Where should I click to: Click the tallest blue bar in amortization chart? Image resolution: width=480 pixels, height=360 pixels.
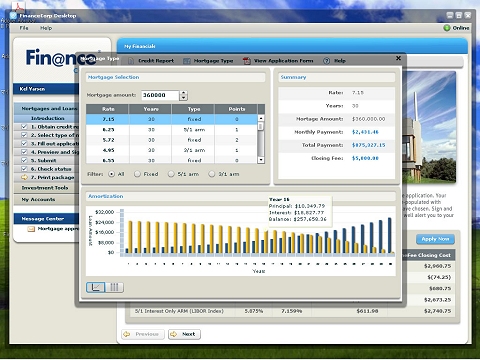tap(389, 235)
